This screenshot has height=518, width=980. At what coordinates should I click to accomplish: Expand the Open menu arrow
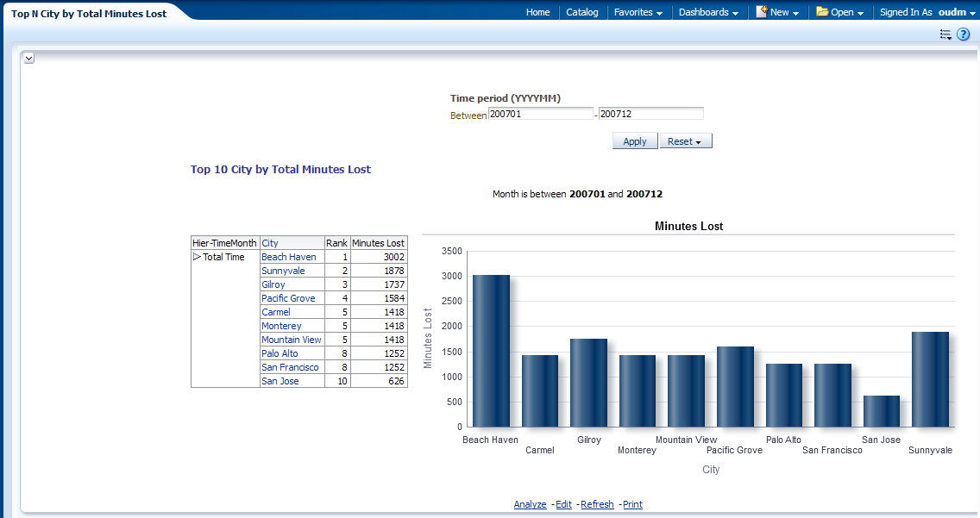click(860, 13)
